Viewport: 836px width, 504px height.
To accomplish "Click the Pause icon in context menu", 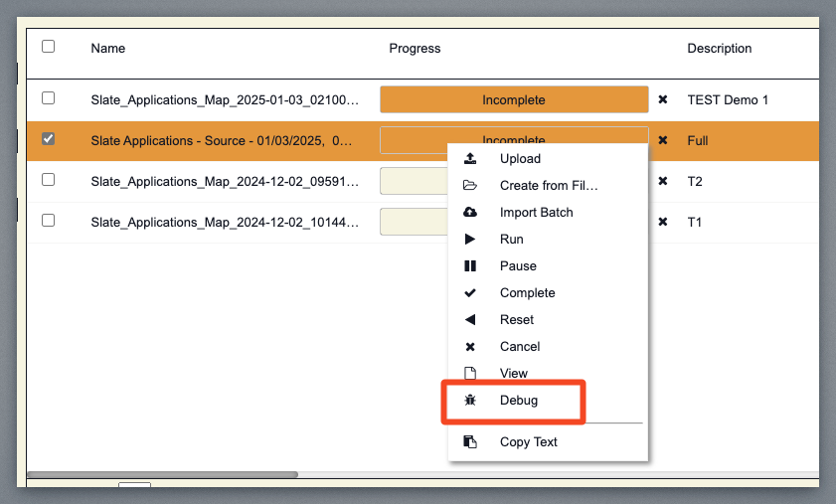I will point(470,266).
